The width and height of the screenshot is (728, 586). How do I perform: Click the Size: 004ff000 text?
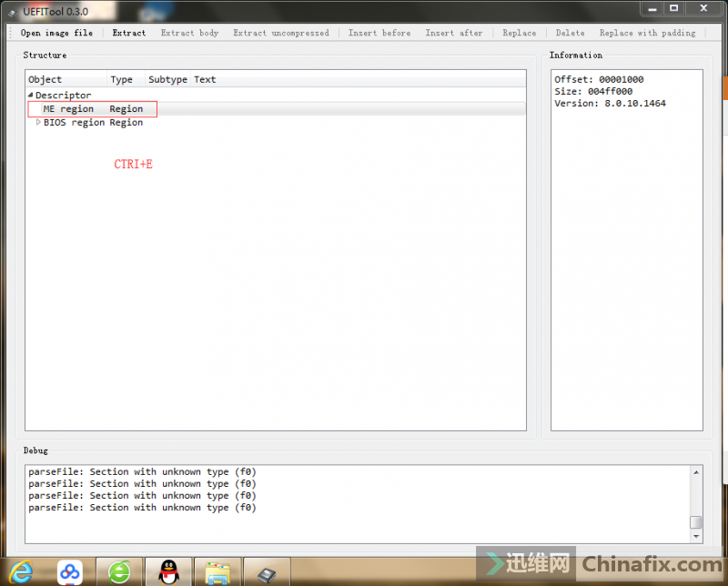click(x=593, y=92)
